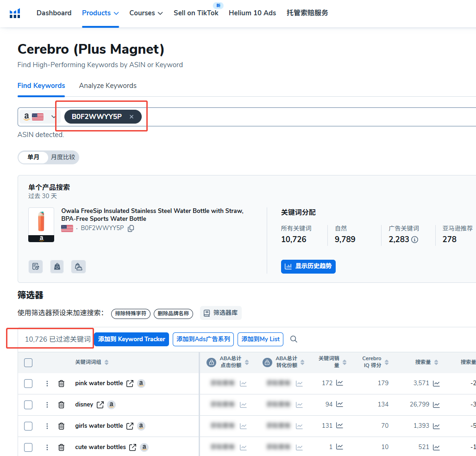Screen dimensions: 476x456
Task: Click the 显示历史趋势 button
Action: coord(308,266)
